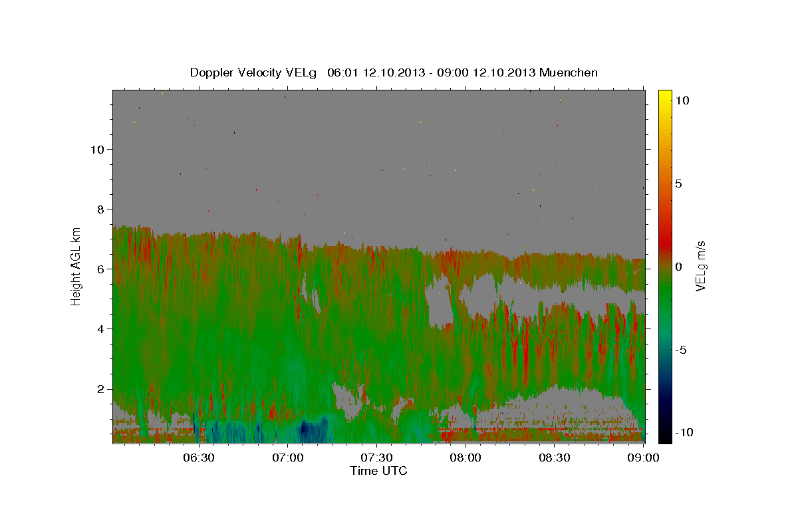Click the dark blue downdraft patch near 07:05
The height and width of the screenshot is (532, 798).
[x=311, y=430]
